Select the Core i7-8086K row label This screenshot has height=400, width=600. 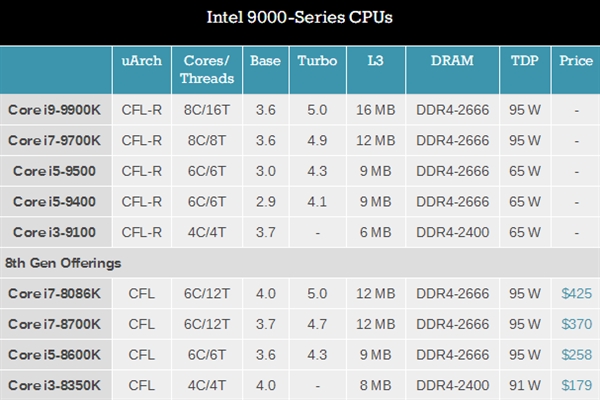click(56, 294)
